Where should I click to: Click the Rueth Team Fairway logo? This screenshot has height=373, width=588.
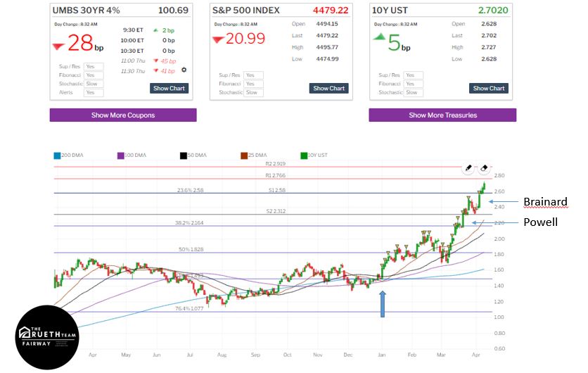tap(47, 337)
